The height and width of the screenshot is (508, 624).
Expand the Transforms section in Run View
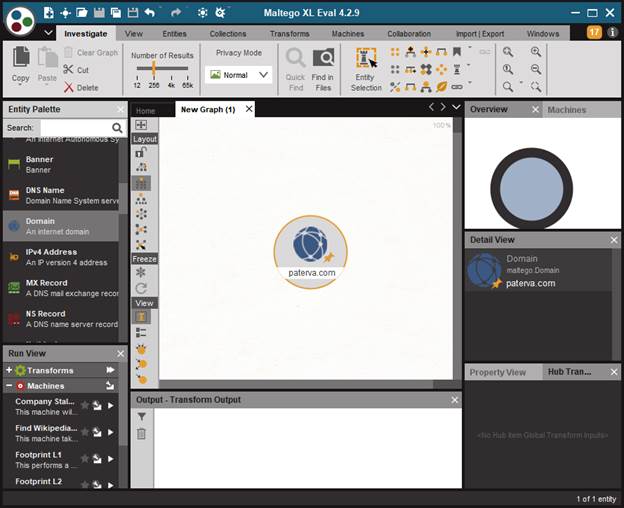[9, 370]
